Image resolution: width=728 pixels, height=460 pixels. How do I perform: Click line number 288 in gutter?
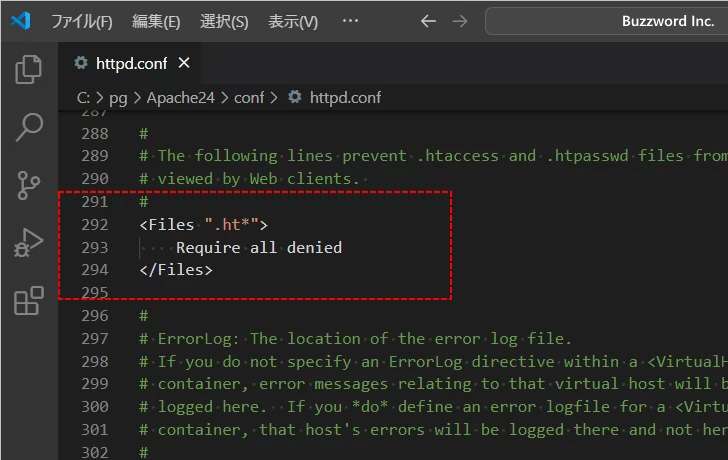point(95,134)
